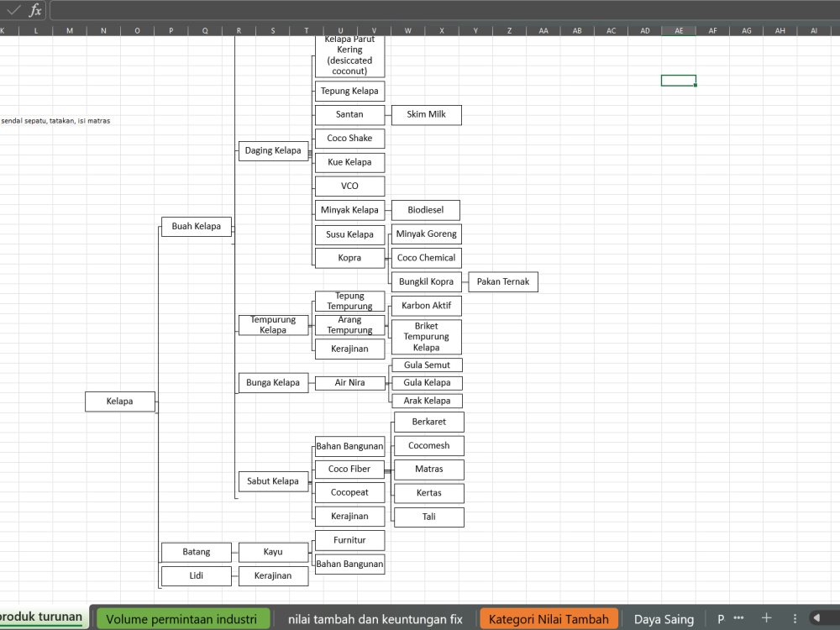
Task: Select the column N header
Action: [103, 30]
